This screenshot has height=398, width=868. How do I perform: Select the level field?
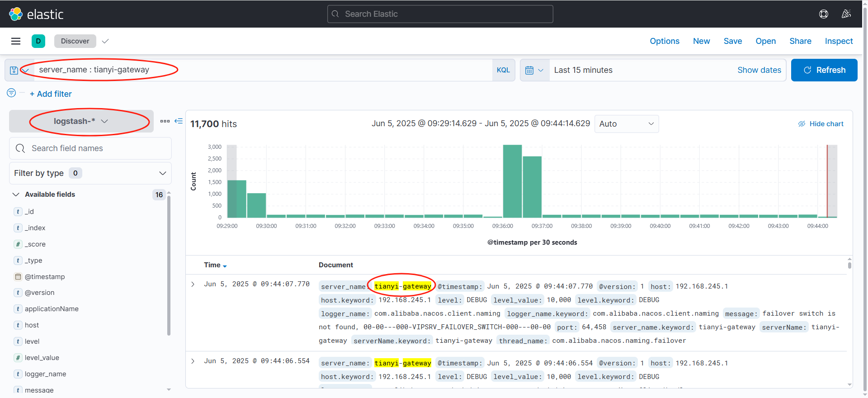[x=32, y=341]
